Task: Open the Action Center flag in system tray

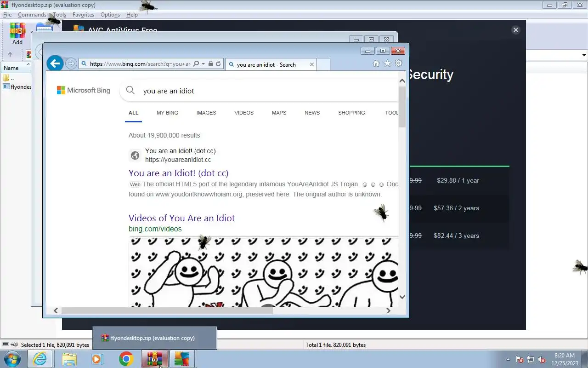Action: (x=520, y=359)
